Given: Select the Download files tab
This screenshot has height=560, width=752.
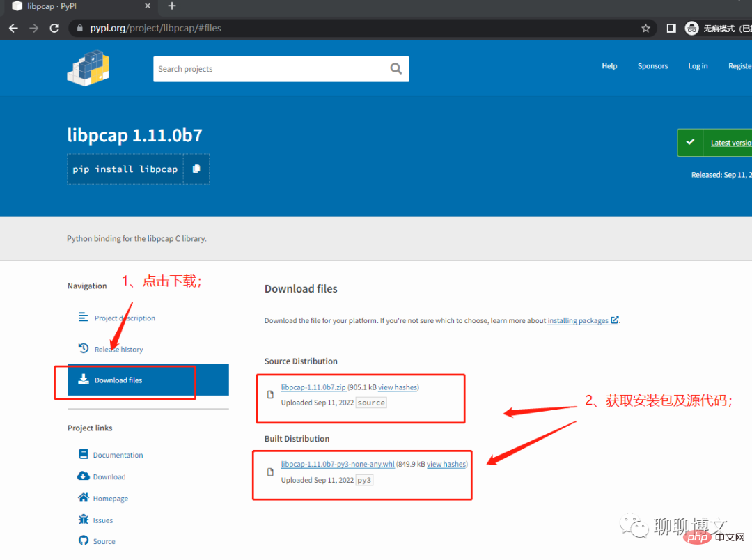Looking at the screenshot, I should (148, 380).
